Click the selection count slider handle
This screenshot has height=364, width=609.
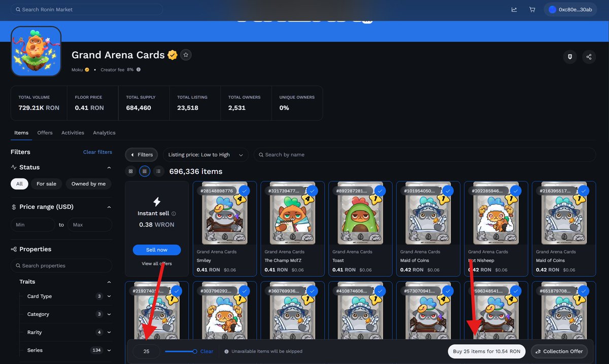tap(195, 351)
